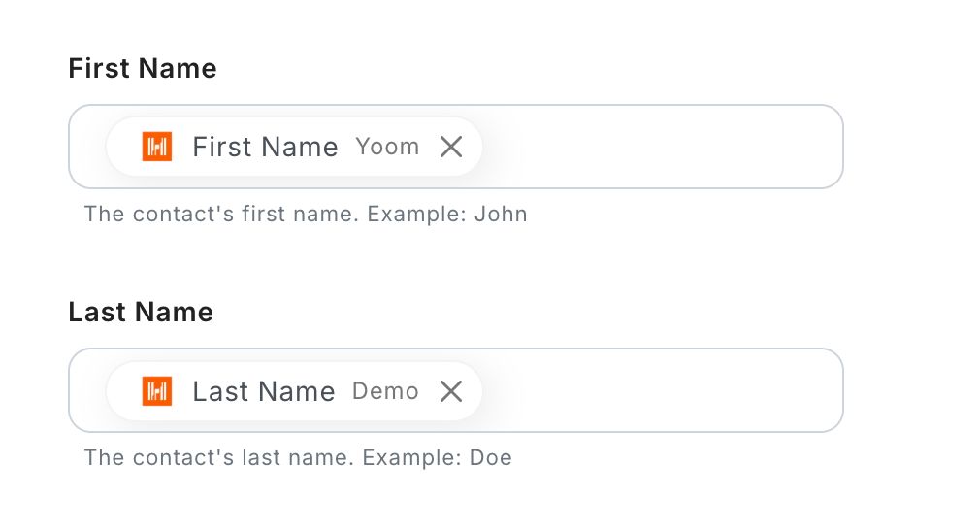Click the bold First Name heading label
Image resolution: width=980 pixels, height=532 pixels.
point(143,68)
